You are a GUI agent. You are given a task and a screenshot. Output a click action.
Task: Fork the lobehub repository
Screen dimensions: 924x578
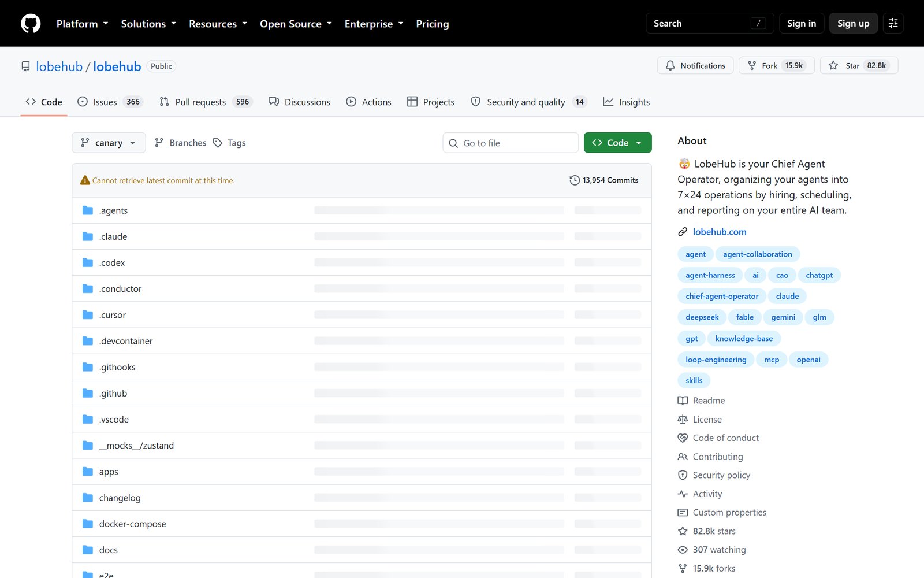pos(777,65)
